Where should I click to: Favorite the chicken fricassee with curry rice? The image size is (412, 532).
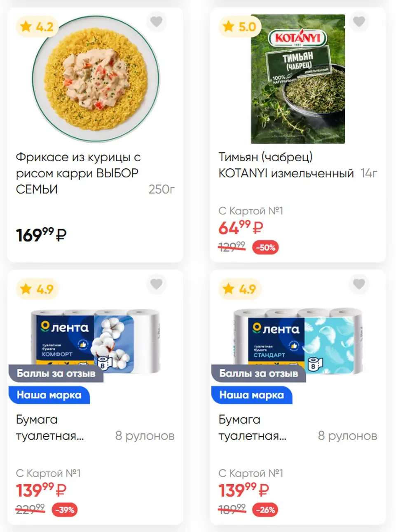pyautogui.click(x=156, y=21)
